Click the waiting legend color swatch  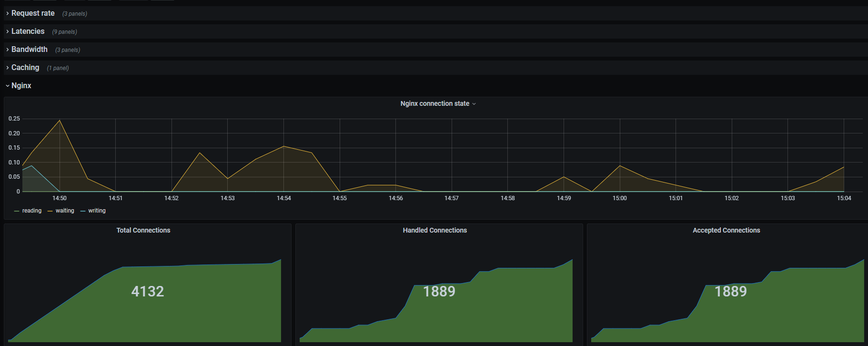click(50, 211)
